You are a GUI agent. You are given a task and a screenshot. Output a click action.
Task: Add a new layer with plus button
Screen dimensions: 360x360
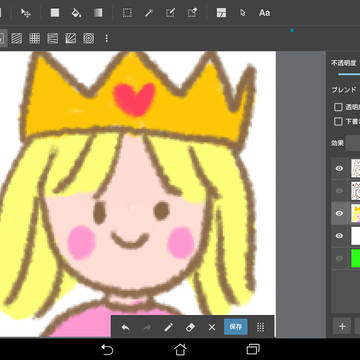pyautogui.click(x=342, y=326)
